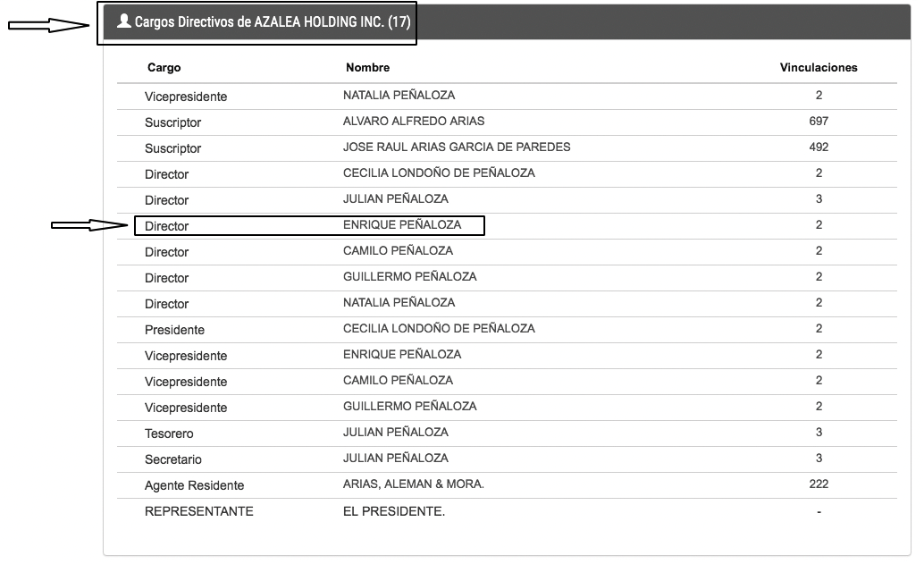
Task: Click the Agente Residente cargo label
Action: point(195,485)
